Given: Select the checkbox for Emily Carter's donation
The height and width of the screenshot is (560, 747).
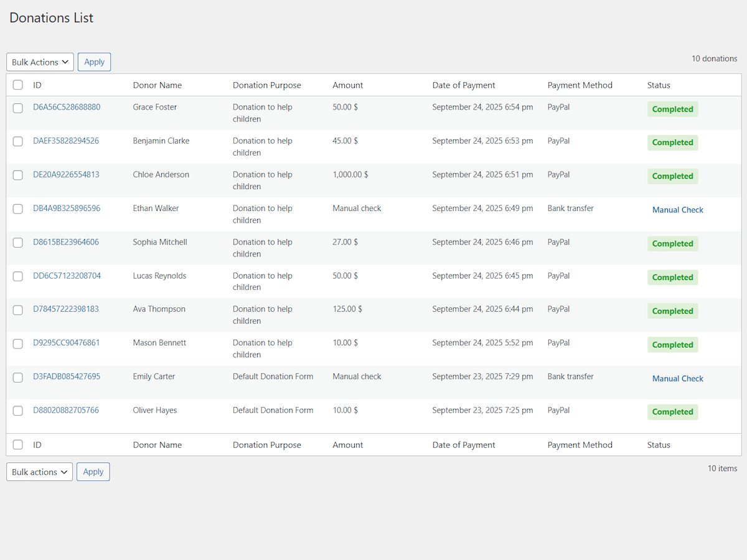Looking at the screenshot, I should tap(17, 377).
